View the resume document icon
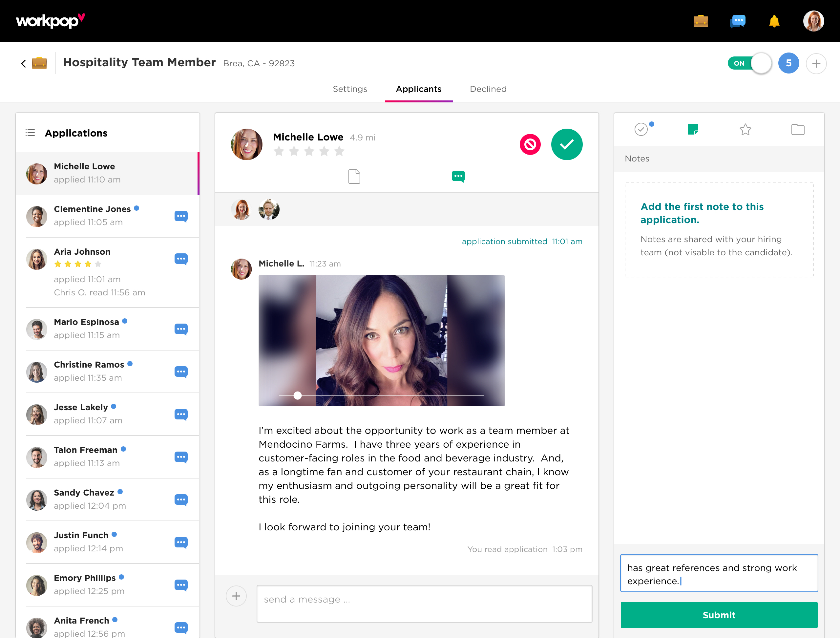This screenshot has width=840, height=638. (354, 176)
